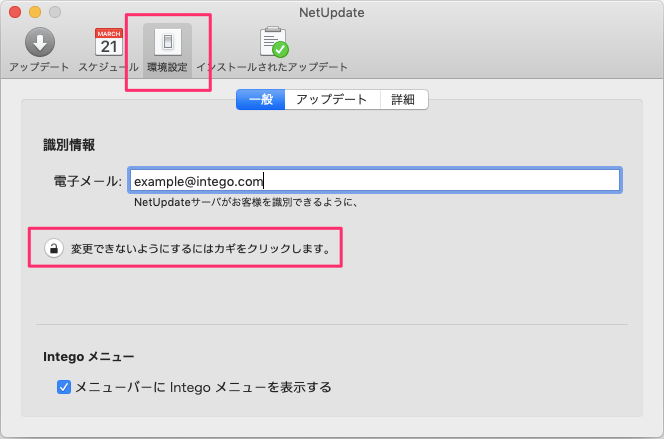The height and width of the screenshot is (439, 664).
Task: Switch to the アップデート preferences tab
Action: coord(332,99)
